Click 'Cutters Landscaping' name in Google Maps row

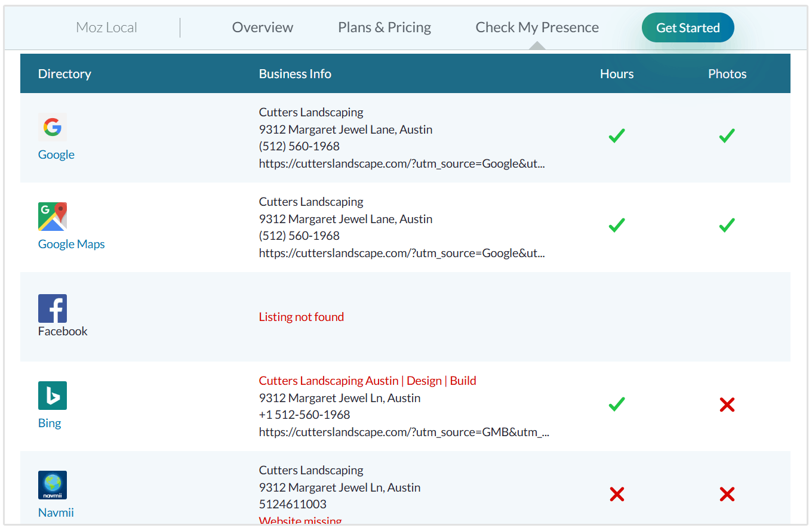pyautogui.click(x=311, y=202)
